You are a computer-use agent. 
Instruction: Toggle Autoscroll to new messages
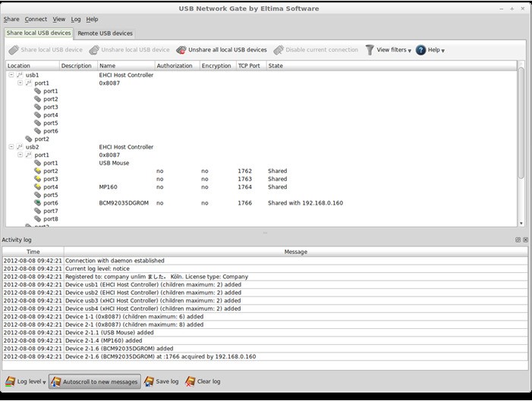(x=94, y=381)
